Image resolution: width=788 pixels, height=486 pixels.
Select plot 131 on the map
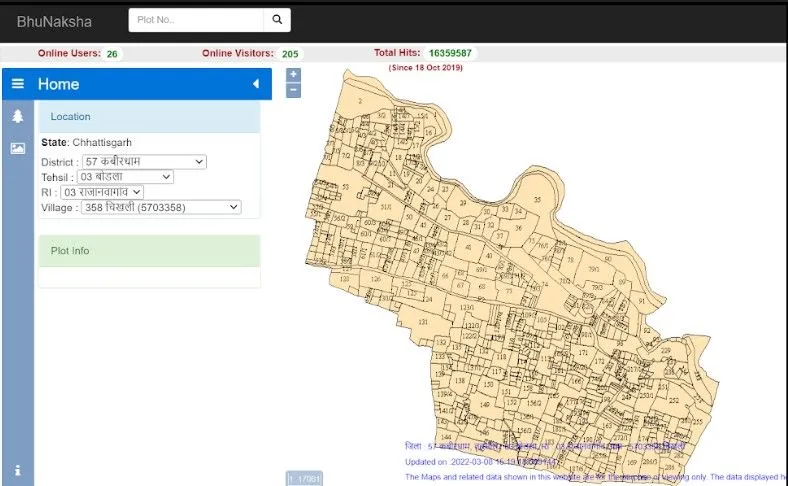coord(423,322)
